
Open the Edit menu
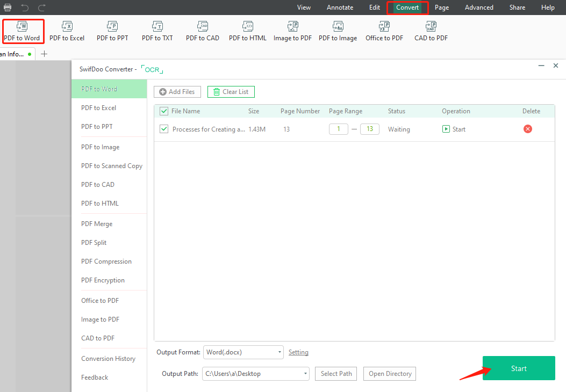(375, 8)
